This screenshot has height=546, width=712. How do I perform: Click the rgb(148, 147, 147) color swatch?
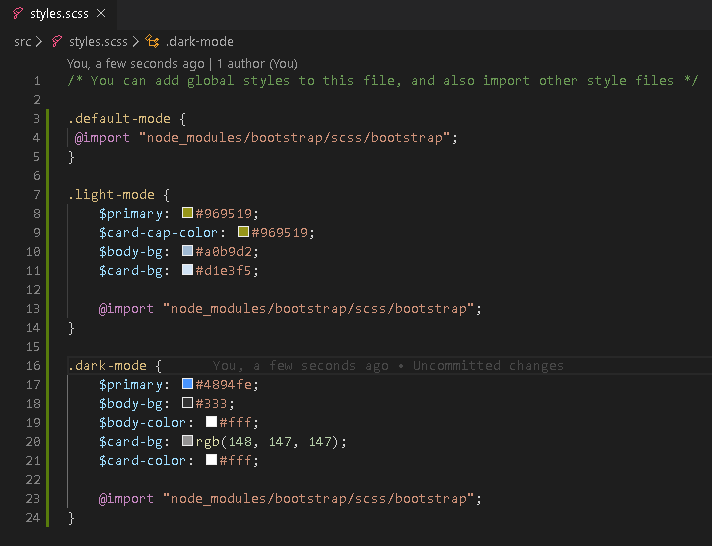[x=187, y=441]
